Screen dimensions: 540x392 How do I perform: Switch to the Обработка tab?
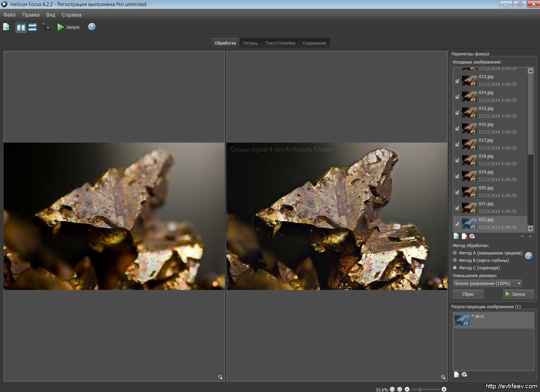point(225,43)
